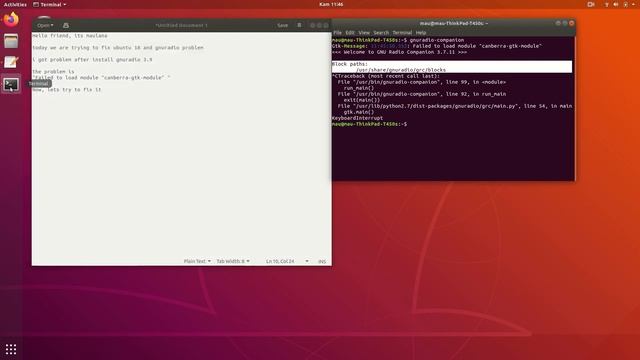
Task: Show Applications grid from the dock
Action: [x=11, y=349]
